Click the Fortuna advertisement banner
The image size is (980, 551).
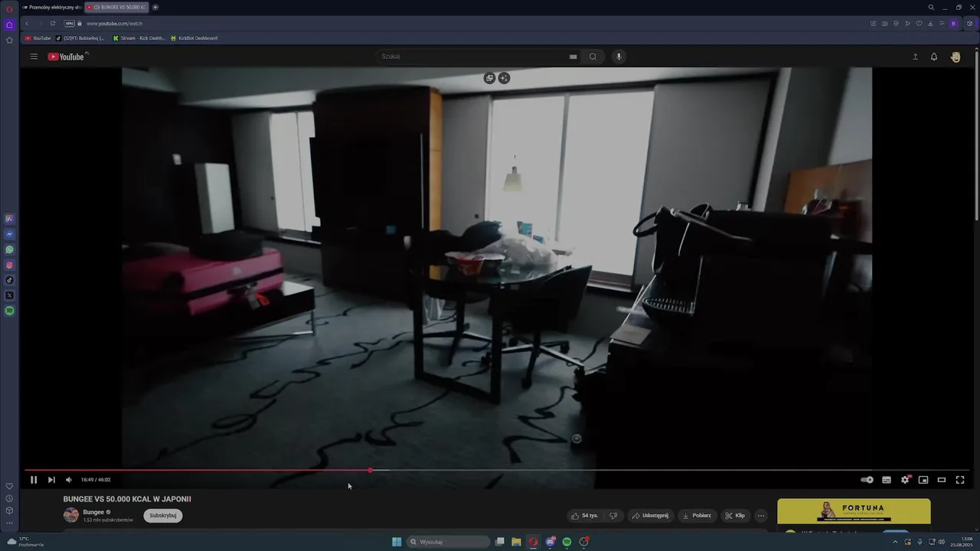tap(854, 511)
